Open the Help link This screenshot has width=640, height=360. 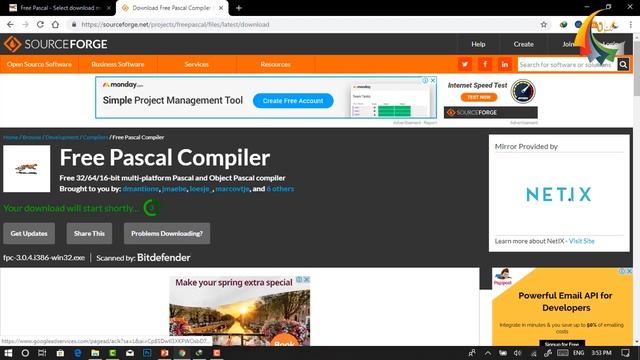(x=478, y=44)
